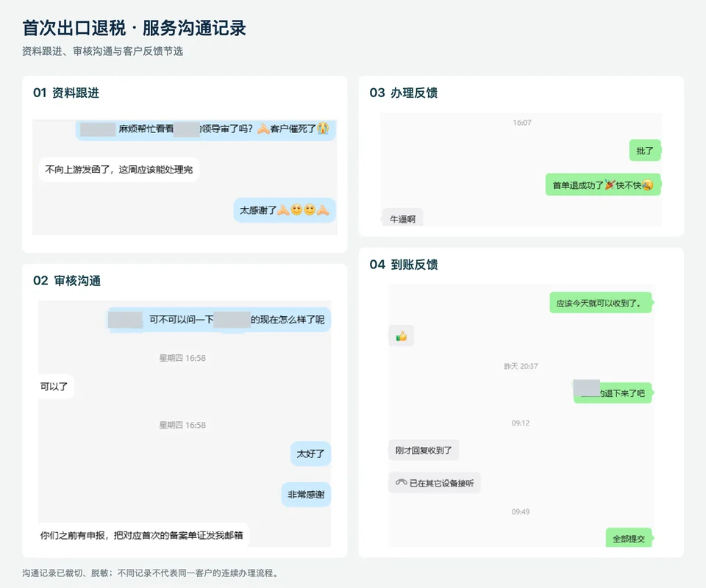Click the thumbs-up emoji message
Viewport: 706px width, 588px height.
click(402, 336)
